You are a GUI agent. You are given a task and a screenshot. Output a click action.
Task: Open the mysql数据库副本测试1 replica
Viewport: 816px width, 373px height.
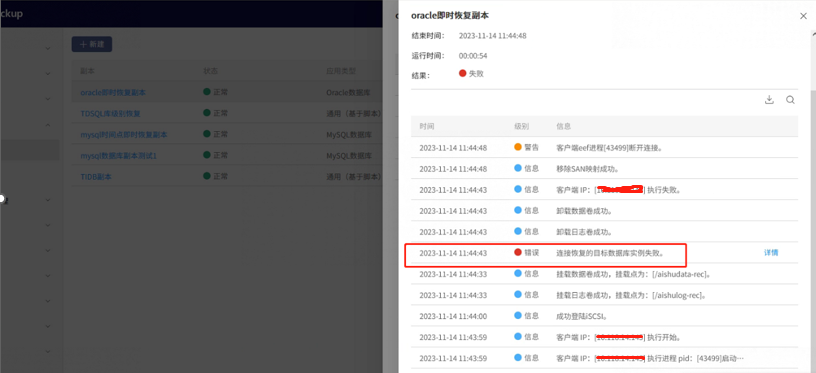coord(118,156)
